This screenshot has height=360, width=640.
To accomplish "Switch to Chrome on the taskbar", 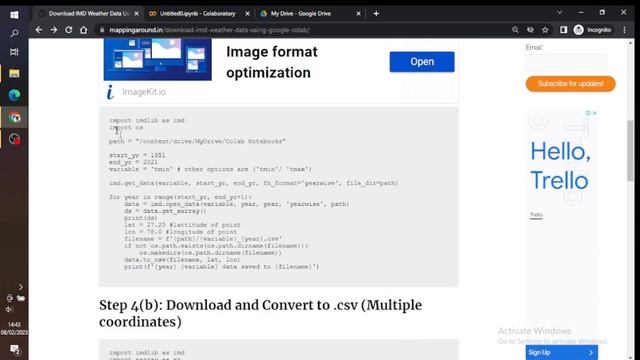I will pos(15,118).
